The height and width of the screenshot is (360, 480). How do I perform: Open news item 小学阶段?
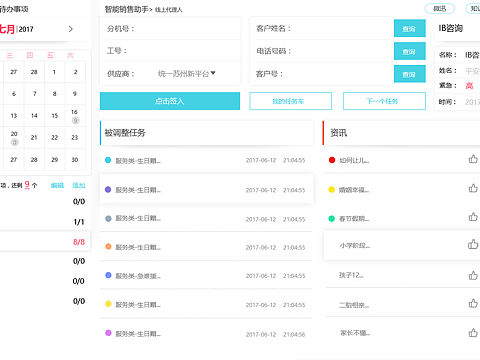pos(355,246)
